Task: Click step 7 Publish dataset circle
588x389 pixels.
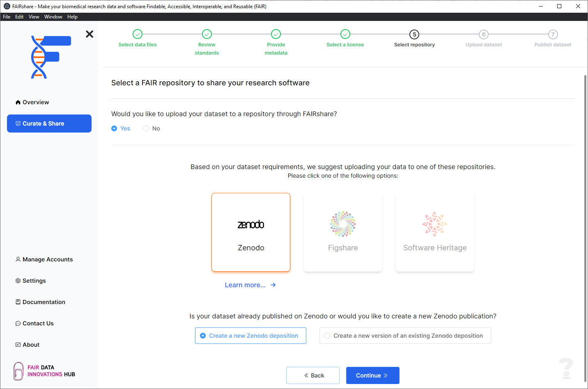Action: coord(553,34)
